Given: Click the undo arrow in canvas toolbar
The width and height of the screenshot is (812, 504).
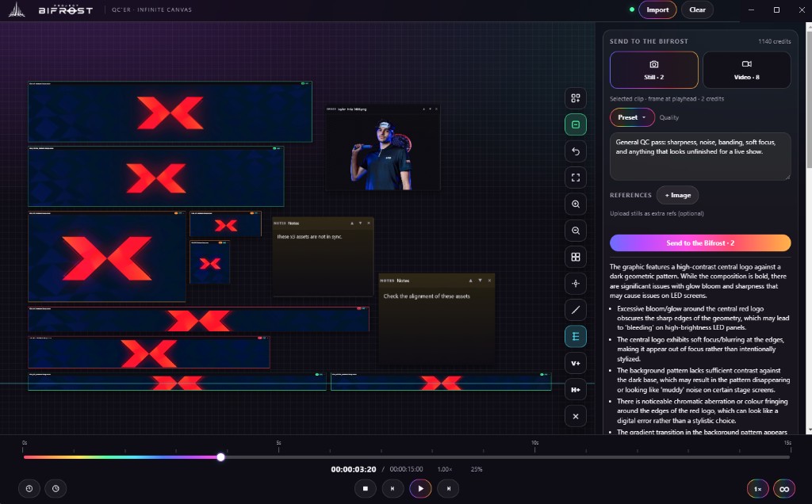Looking at the screenshot, I should [576, 151].
